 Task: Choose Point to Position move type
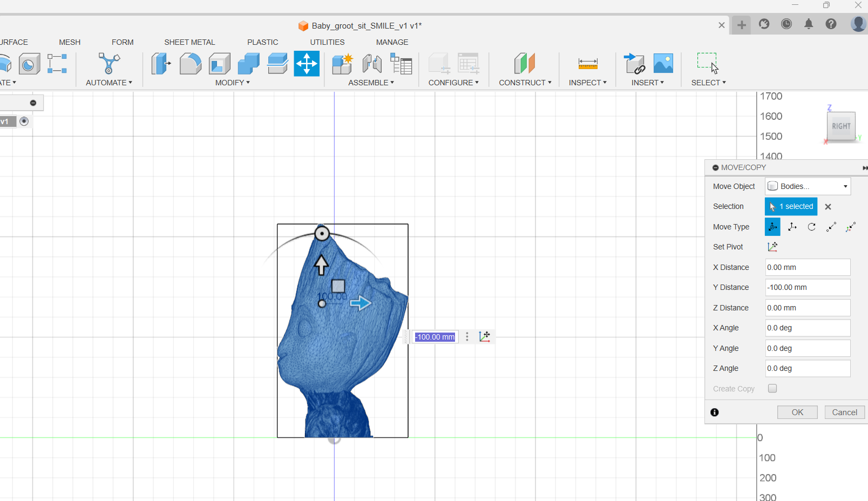tap(851, 227)
